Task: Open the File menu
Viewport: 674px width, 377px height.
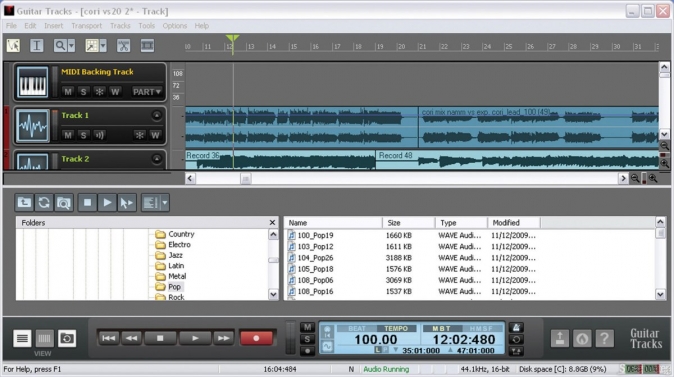Action: [x=11, y=26]
